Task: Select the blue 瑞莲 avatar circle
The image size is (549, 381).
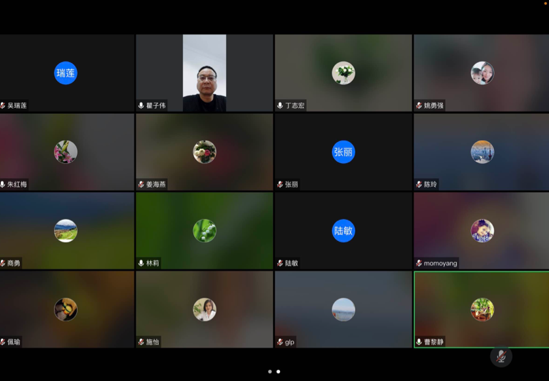Action: click(x=66, y=73)
